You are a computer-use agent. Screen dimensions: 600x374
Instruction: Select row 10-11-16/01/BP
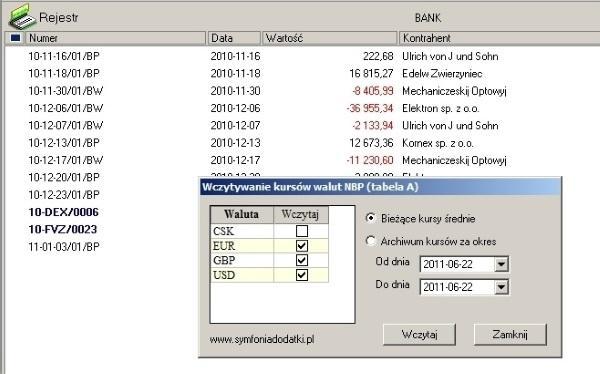[x=64, y=56]
